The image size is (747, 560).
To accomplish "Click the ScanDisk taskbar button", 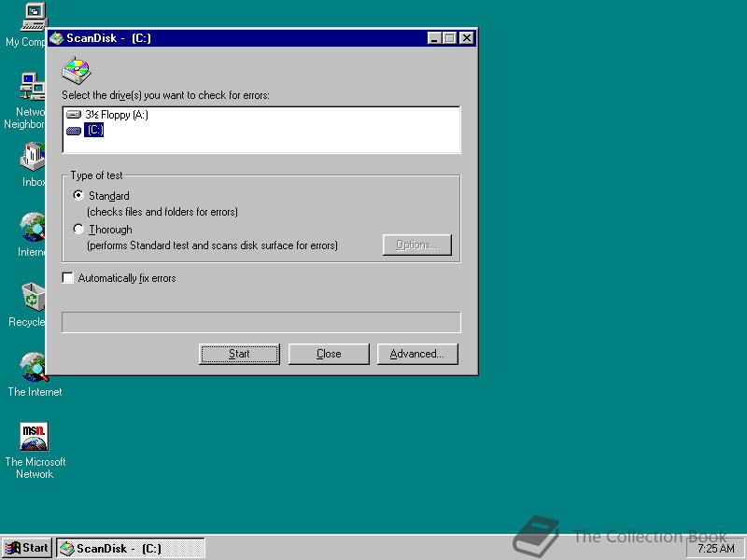I will 131,549.
